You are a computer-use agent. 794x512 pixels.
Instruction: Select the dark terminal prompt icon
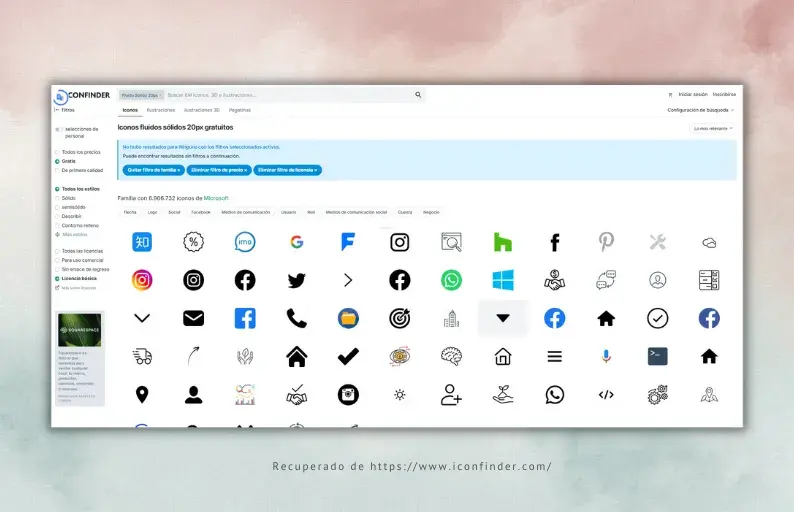(x=658, y=357)
